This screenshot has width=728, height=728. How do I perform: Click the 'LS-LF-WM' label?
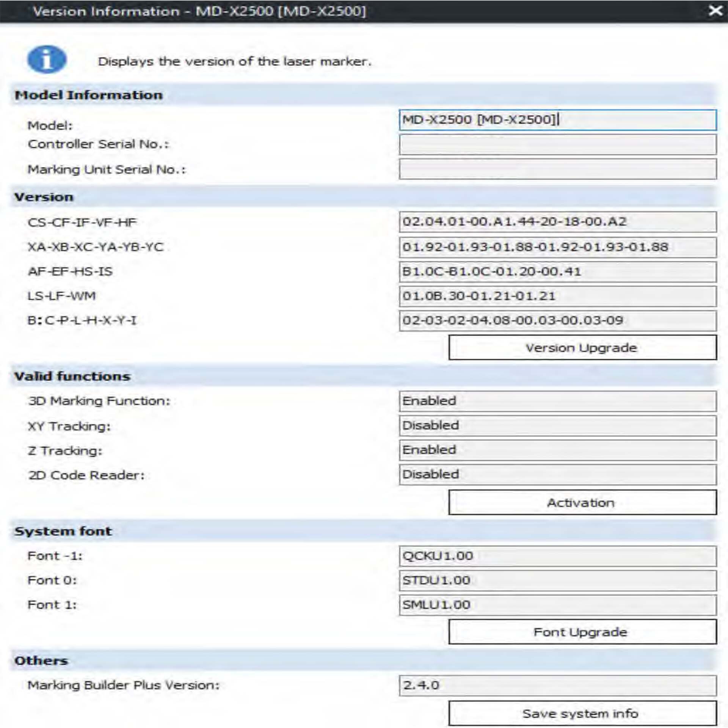62,296
